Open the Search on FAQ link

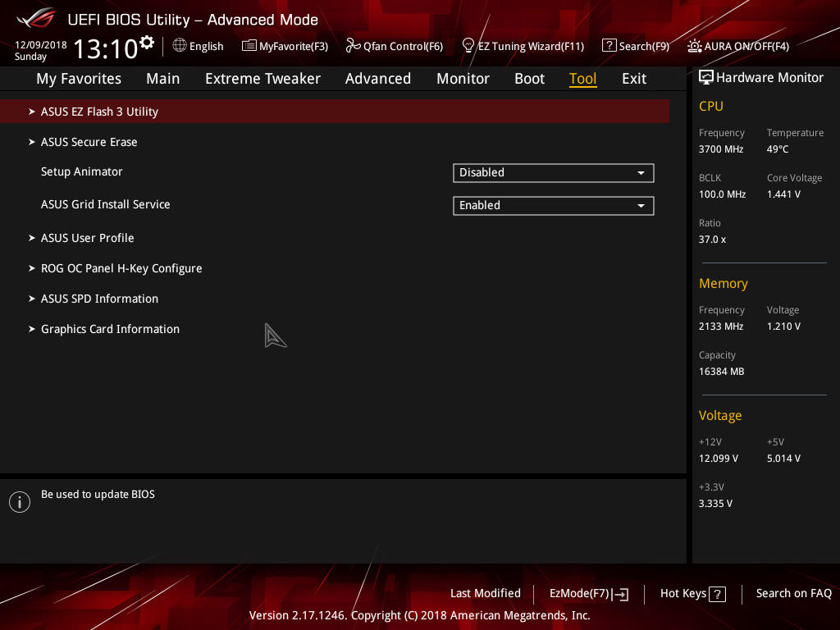pos(794,593)
